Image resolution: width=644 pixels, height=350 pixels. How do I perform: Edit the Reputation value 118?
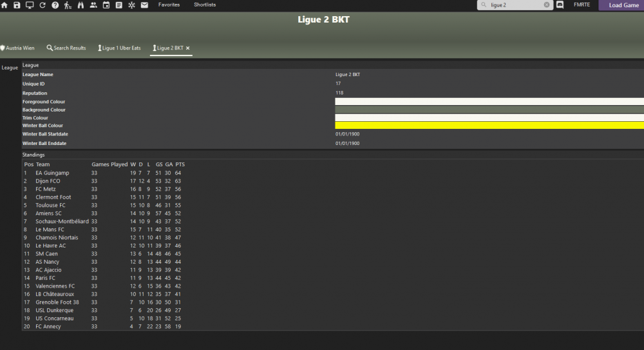[339, 93]
